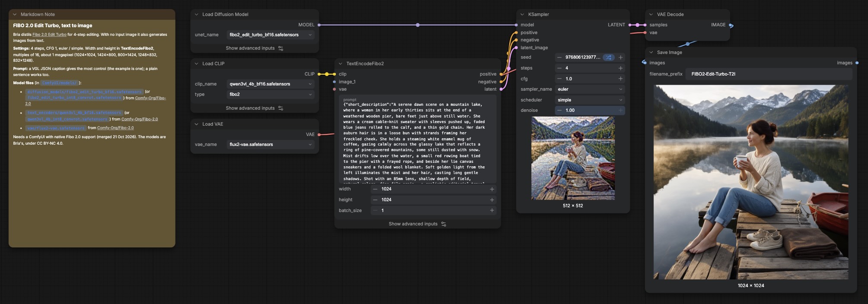The width and height of the screenshot is (868, 304).
Task: Increase batch_size with plus icon
Action: 492,210
